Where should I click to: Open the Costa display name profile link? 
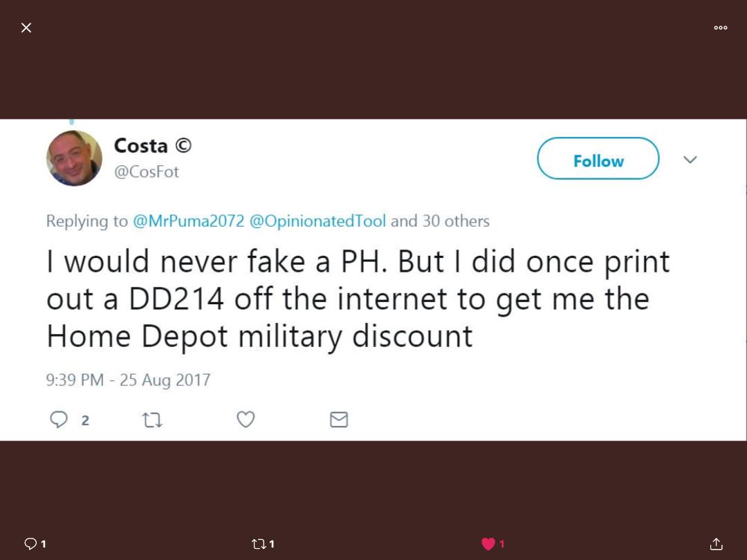(140, 146)
